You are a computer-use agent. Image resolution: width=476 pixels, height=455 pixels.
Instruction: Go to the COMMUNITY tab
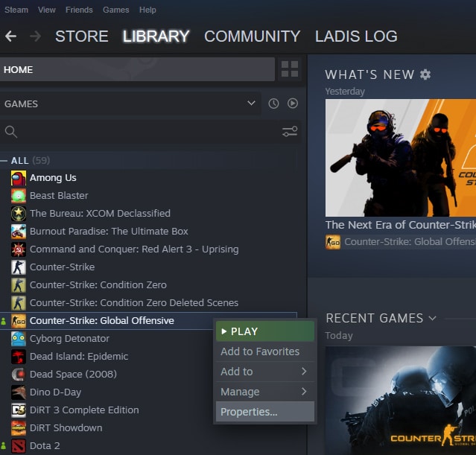point(252,36)
